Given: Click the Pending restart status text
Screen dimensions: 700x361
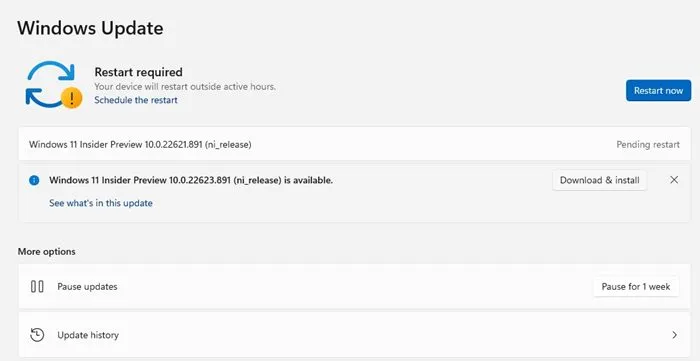Looking at the screenshot, I should 648,145.
